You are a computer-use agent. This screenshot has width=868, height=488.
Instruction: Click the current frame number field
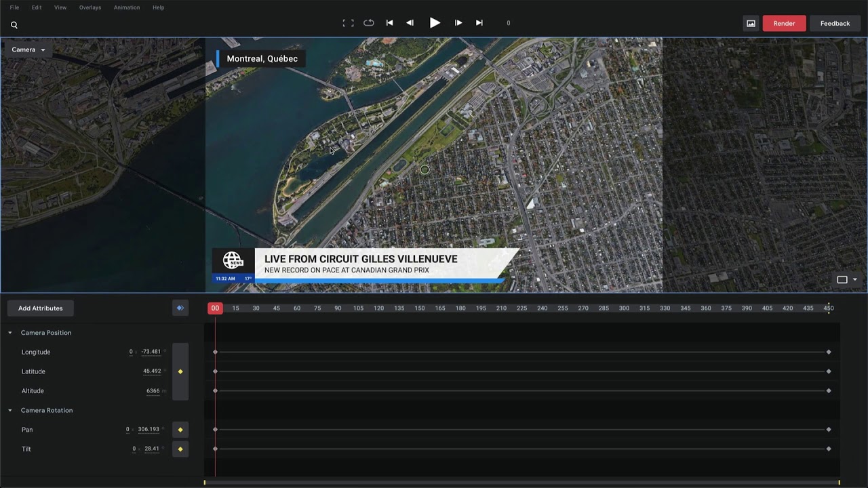tap(509, 23)
